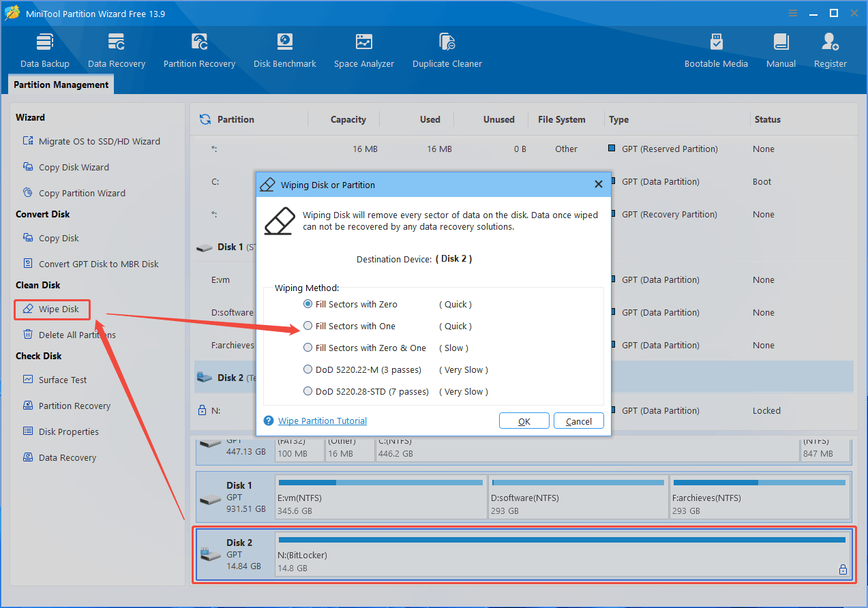868x608 pixels.
Task: Select the N:(BitLocker) partition block
Action: (x=563, y=553)
